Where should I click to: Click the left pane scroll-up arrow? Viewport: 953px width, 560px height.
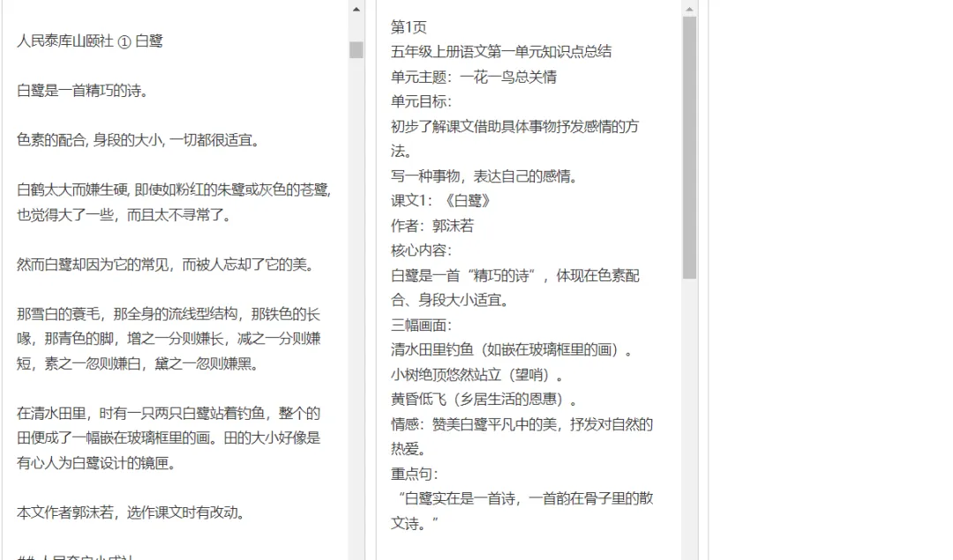point(356,9)
